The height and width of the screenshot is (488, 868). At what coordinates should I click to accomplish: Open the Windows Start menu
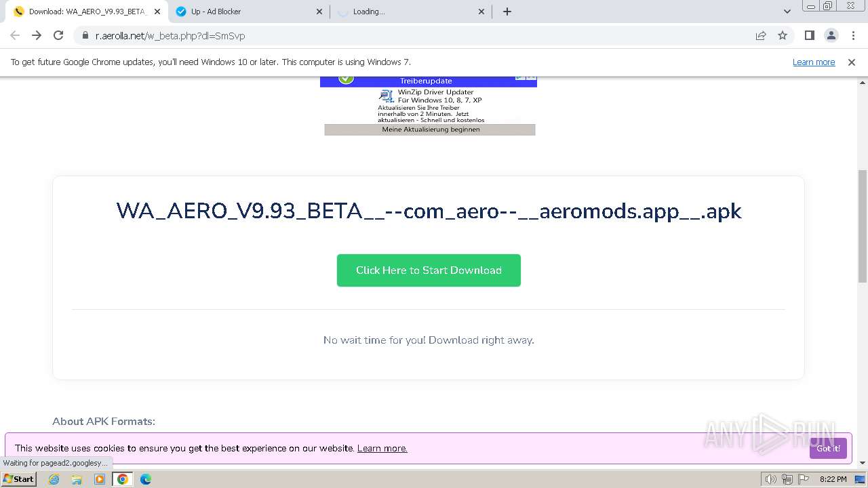pyautogui.click(x=18, y=479)
